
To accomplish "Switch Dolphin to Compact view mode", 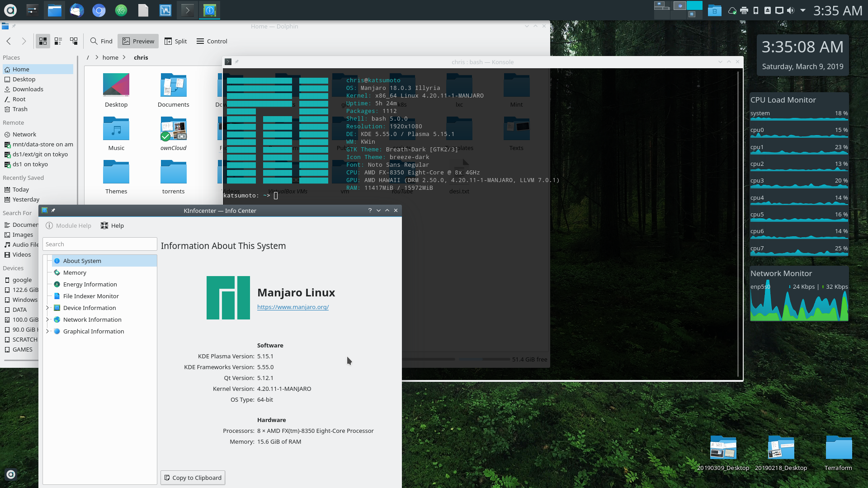I will [x=58, y=41].
